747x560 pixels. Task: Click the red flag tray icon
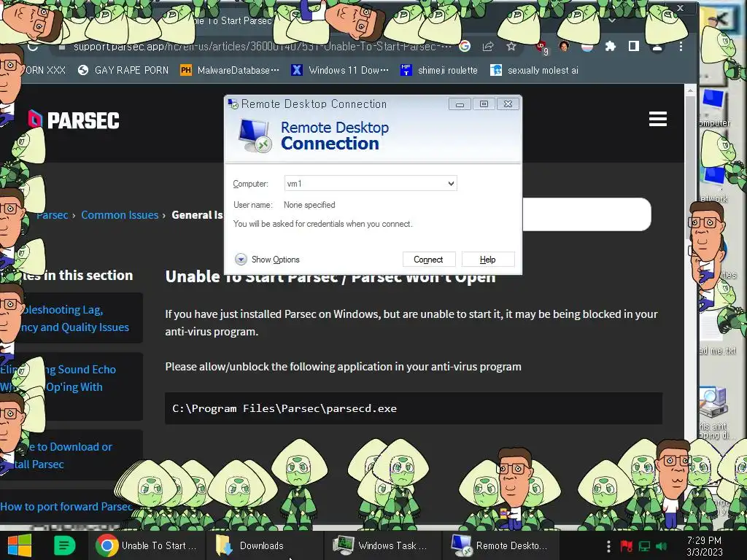point(626,545)
